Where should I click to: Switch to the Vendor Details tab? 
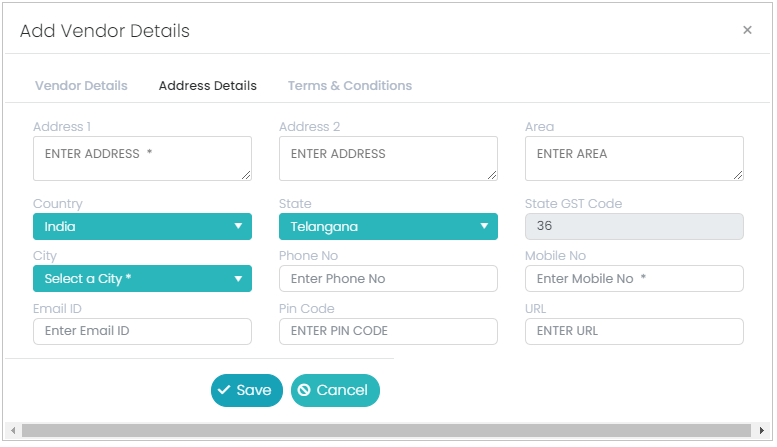81,86
